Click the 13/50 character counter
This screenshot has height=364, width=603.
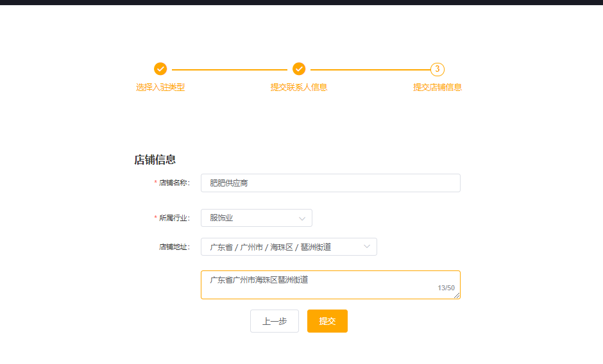click(446, 288)
